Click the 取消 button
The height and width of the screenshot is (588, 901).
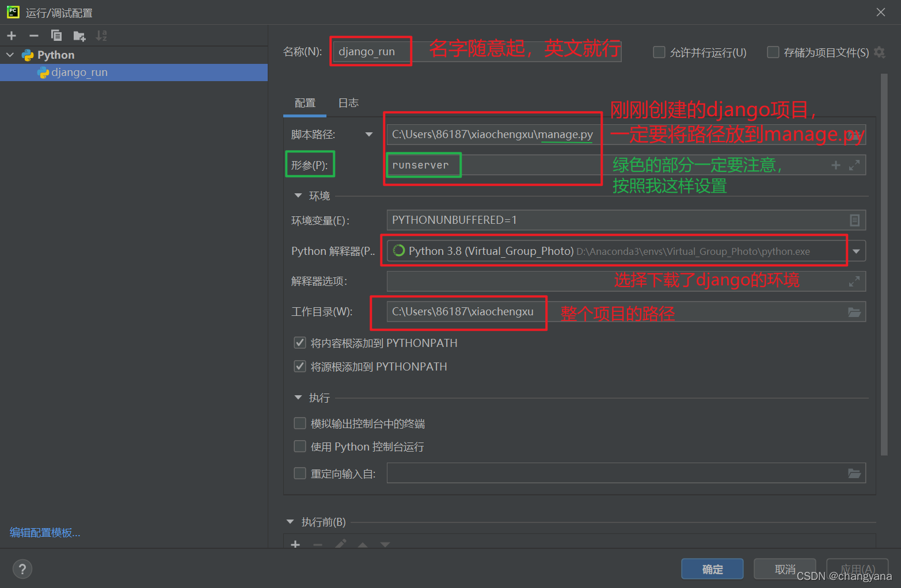[785, 569]
